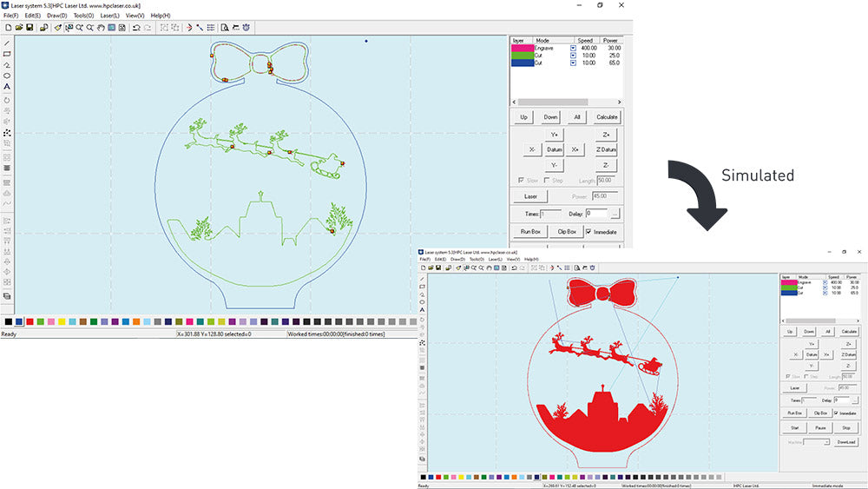This screenshot has height=489, width=868.
Task: Select the Rectangle drawing tool
Action: click(7, 54)
